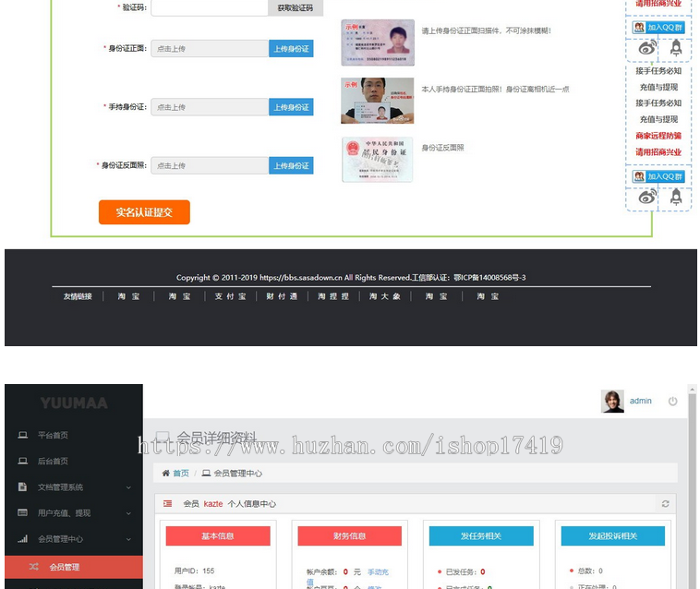Viewport: 700px width, 589px height.
Task: Click the document icon beside 文档管理系统
Action: [x=22, y=487]
